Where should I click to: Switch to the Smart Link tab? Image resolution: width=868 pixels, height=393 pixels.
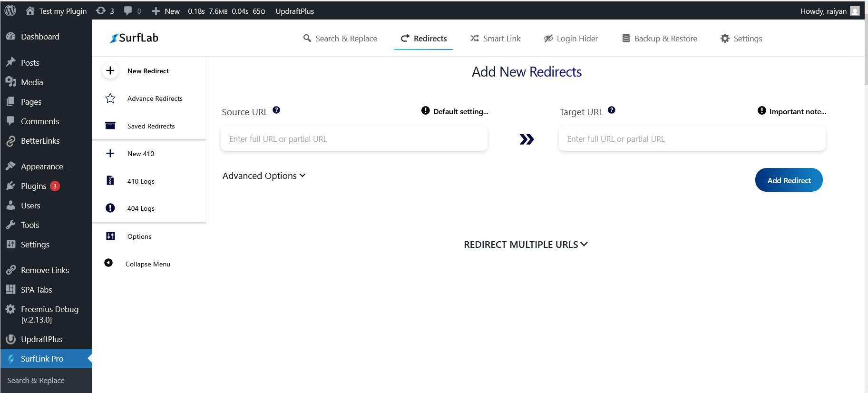[495, 39]
